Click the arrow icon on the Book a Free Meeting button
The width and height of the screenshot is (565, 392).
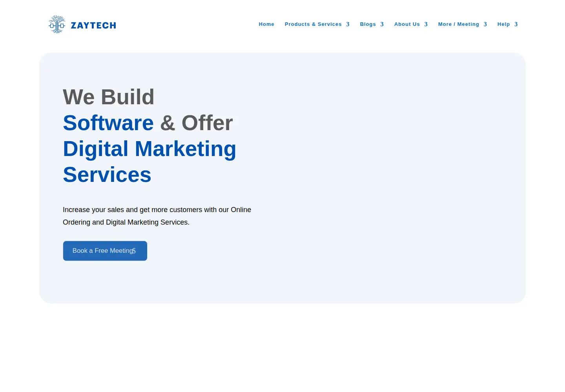coord(134,251)
